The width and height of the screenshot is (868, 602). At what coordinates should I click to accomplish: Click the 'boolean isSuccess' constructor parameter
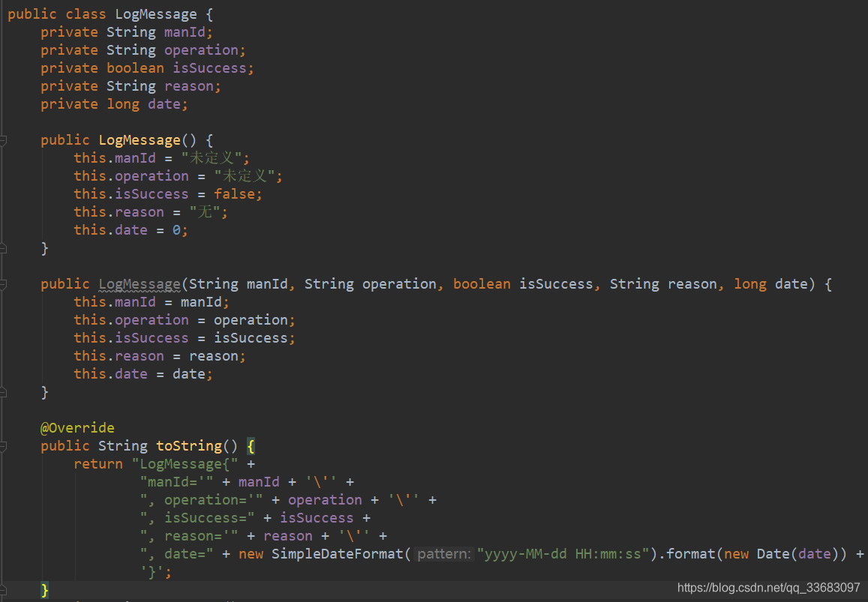(x=523, y=284)
